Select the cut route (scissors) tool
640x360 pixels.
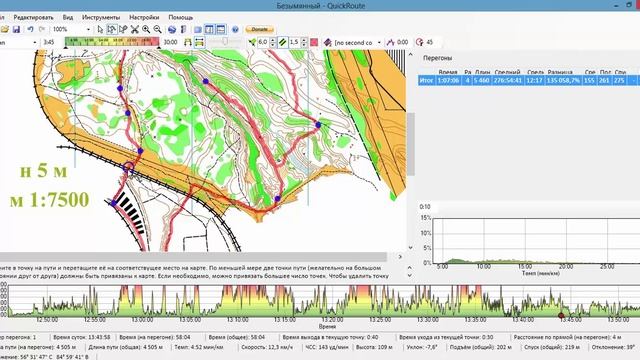click(134, 29)
